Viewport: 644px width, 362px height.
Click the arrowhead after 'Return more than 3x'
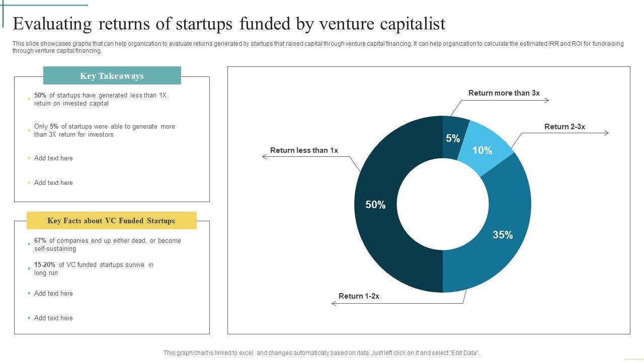[547, 101]
